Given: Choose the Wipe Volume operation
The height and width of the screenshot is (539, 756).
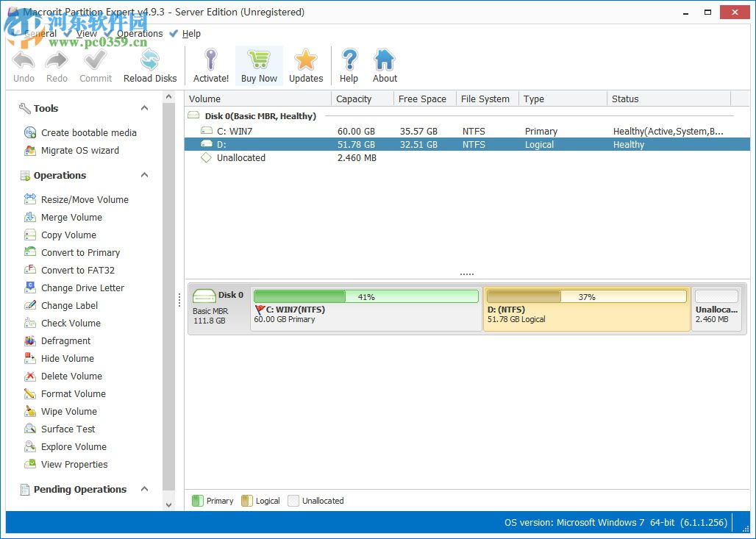Looking at the screenshot, I should pyautogui.click(x=69, y=411).
